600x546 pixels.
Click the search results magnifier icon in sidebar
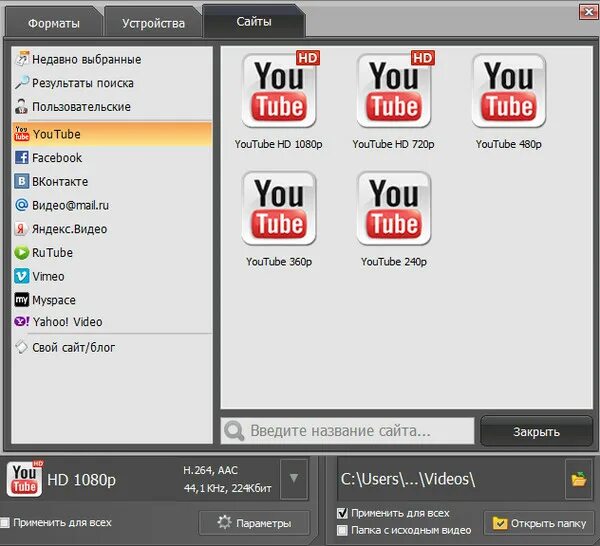[x=22, y=82]
